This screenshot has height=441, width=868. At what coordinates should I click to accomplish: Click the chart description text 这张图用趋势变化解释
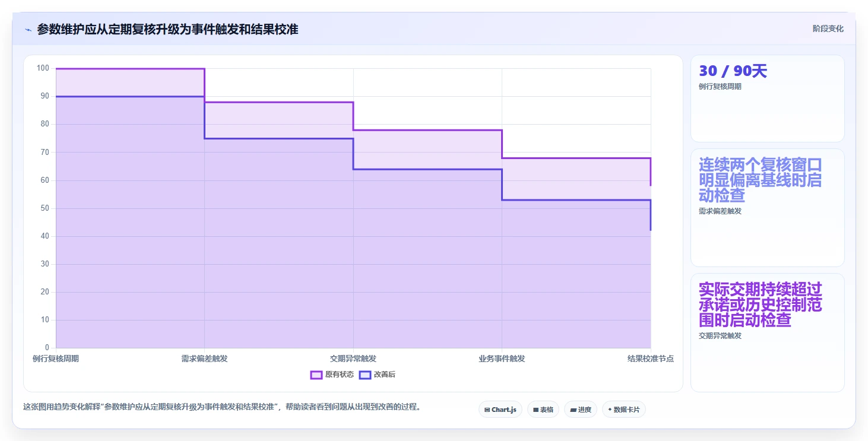[221, 407]
